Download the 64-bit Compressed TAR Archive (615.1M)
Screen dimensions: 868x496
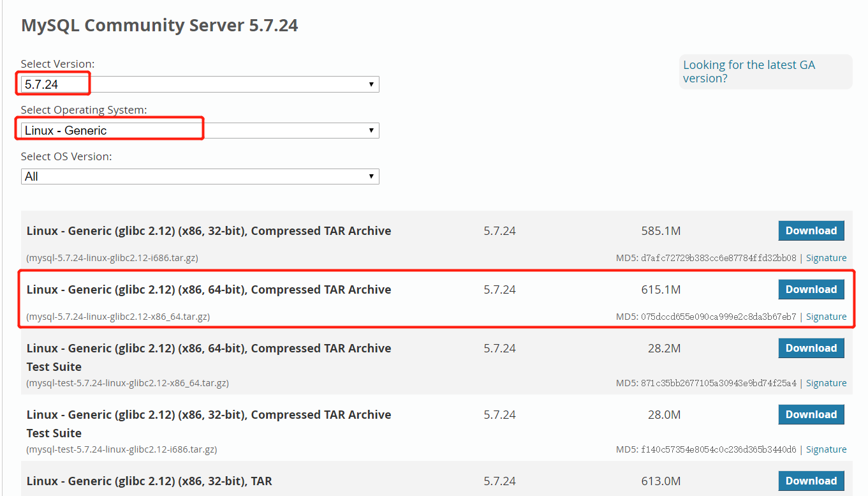pyautogui.click(x=811, y=289)
